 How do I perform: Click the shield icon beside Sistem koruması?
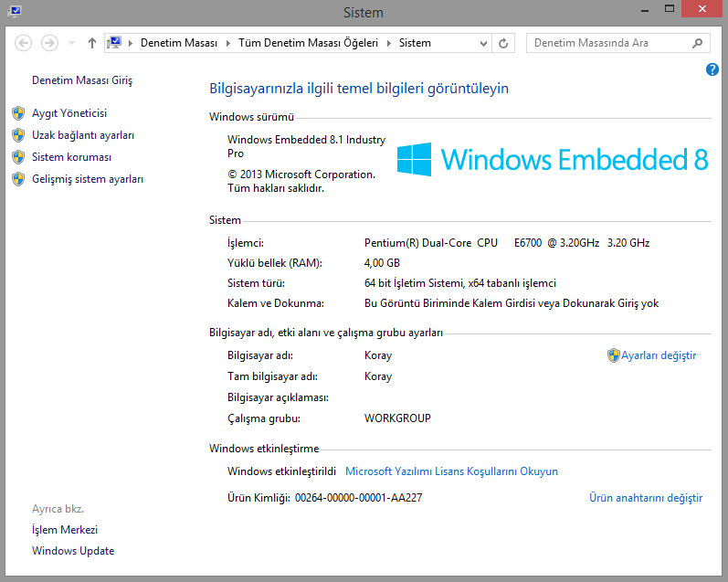[18, 157]
